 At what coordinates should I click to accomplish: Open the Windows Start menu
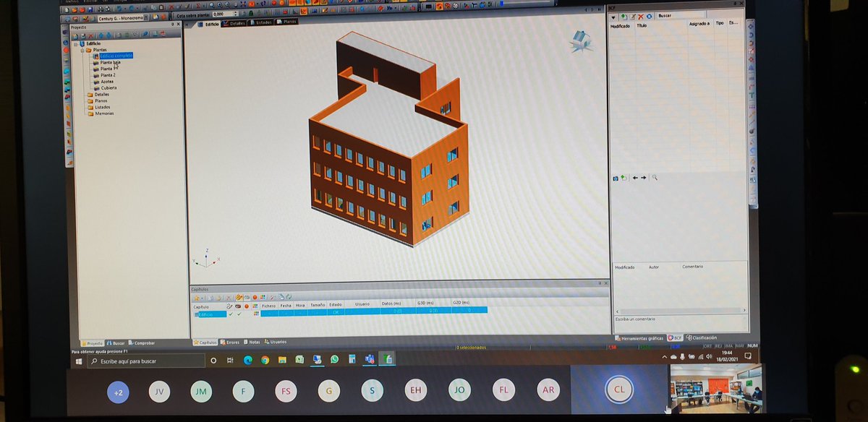click(x=80, y=360)
